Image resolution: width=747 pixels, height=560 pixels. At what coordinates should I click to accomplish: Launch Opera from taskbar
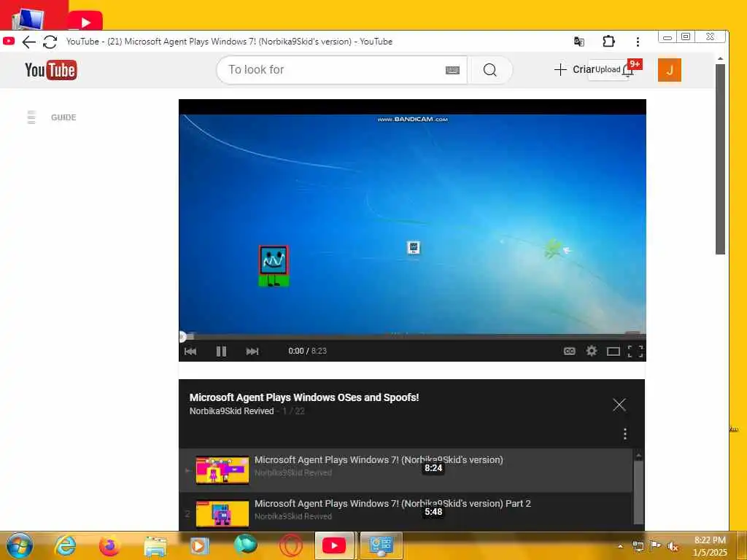tap(290, 545)
